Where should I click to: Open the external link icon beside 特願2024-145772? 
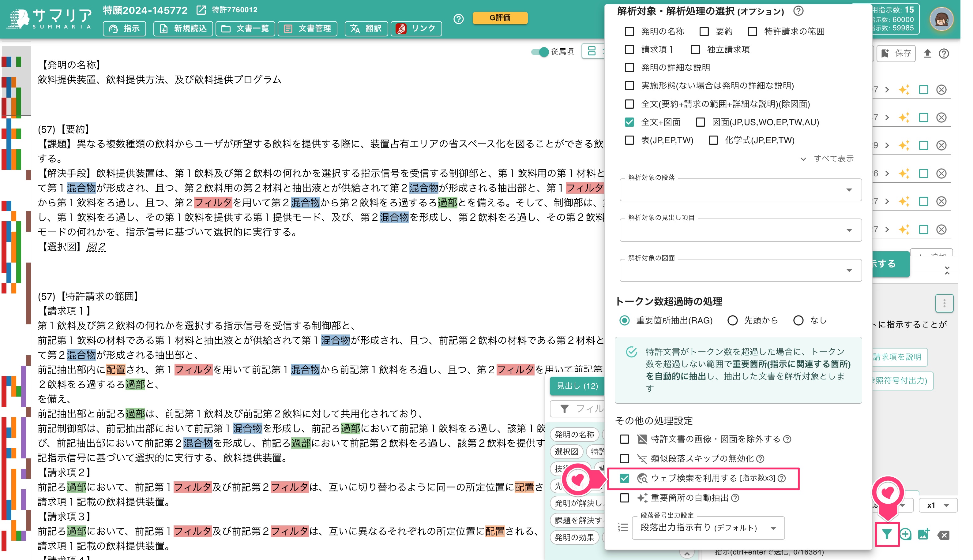point(201,10)
